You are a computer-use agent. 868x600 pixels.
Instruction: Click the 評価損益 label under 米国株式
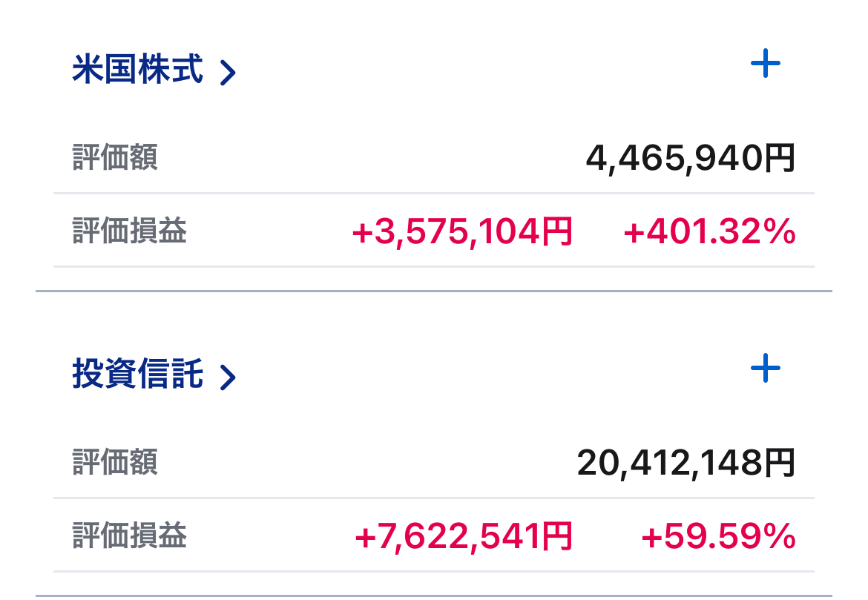click(x=130, y=232)
